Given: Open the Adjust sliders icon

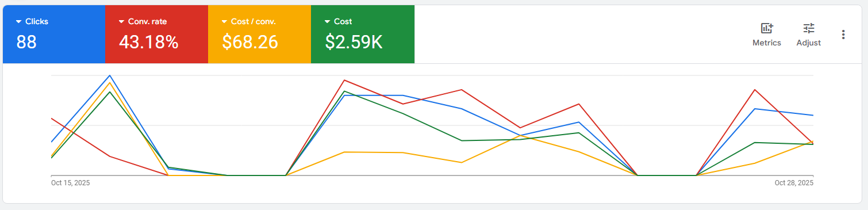Looking at the screenshot, I should point(809,28).
